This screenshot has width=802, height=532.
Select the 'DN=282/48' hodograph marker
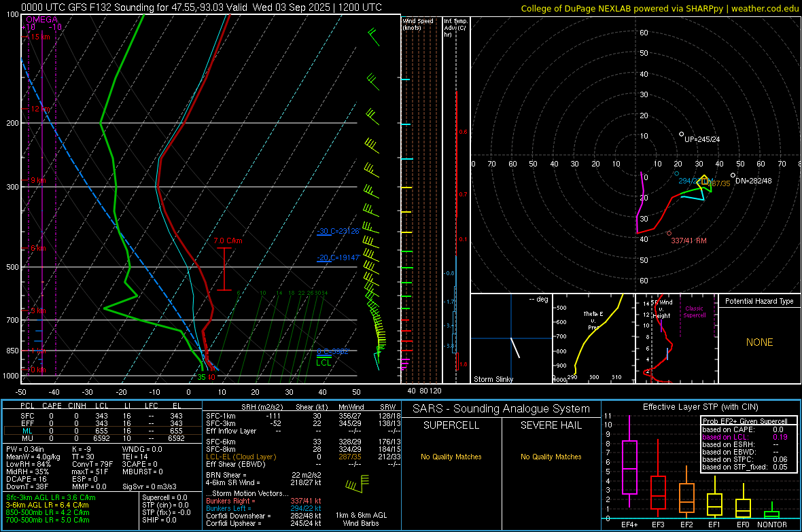click(x=752, y=179)
